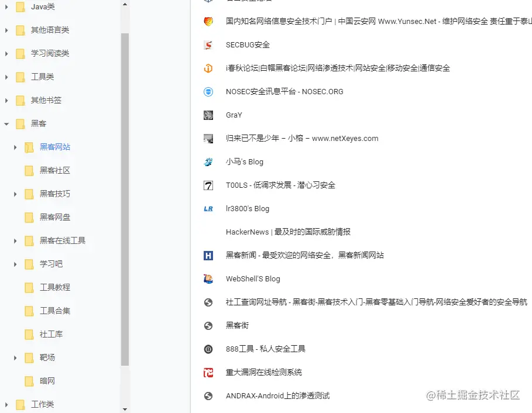
Task: Expand the 学习阅读类 folder arrow
Action: tap(6, 54)
